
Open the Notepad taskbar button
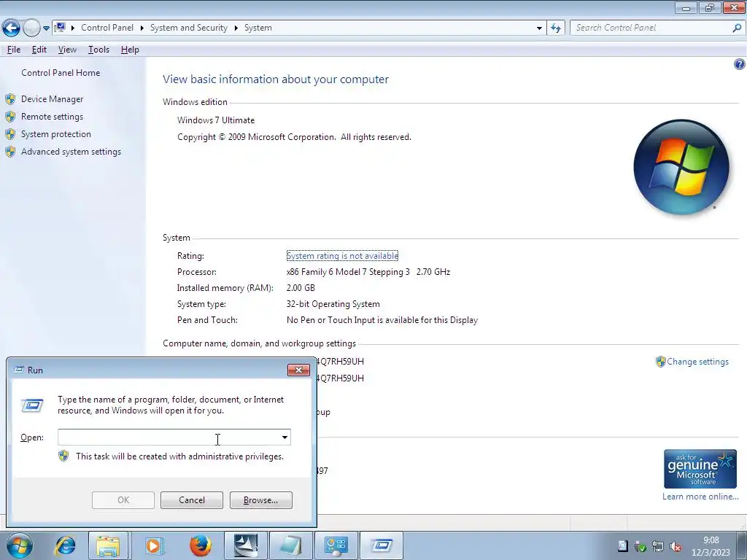[x=291, y=545]
